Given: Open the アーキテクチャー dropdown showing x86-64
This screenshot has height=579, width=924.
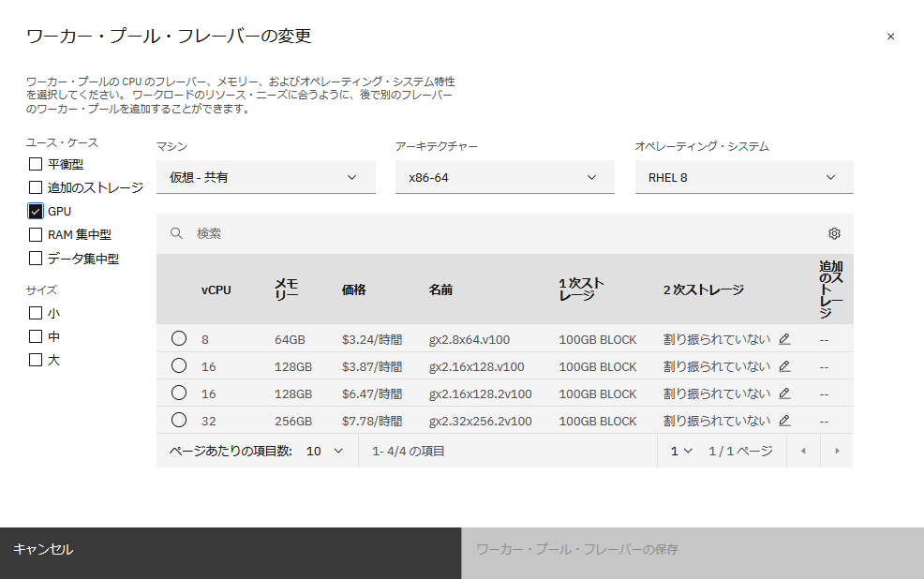Looking at the screenshot, I should [x=505, y=177].
